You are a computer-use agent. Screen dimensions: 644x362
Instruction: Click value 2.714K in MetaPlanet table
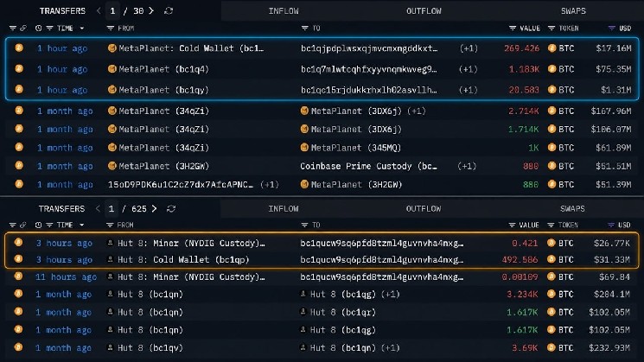point(524,111)
